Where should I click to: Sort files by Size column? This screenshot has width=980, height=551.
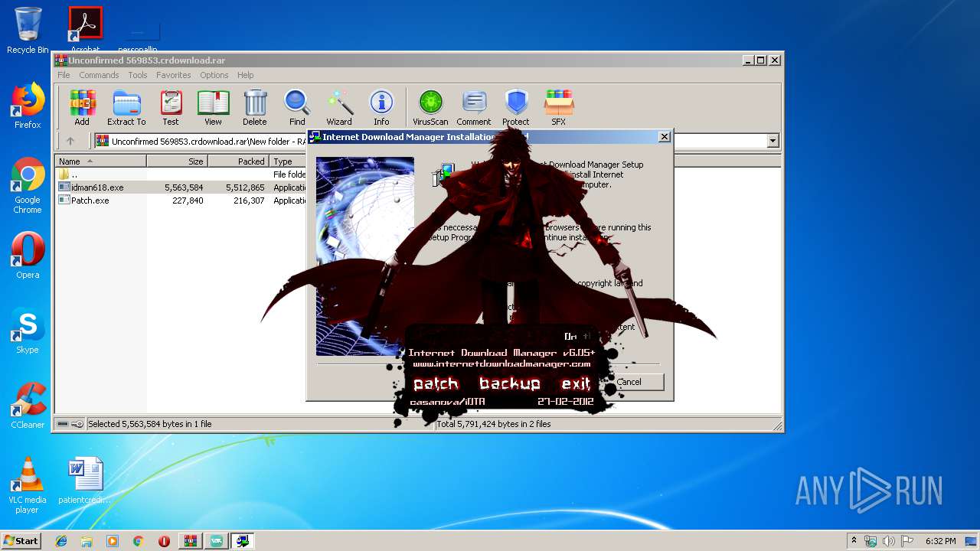tap(177, 161)
